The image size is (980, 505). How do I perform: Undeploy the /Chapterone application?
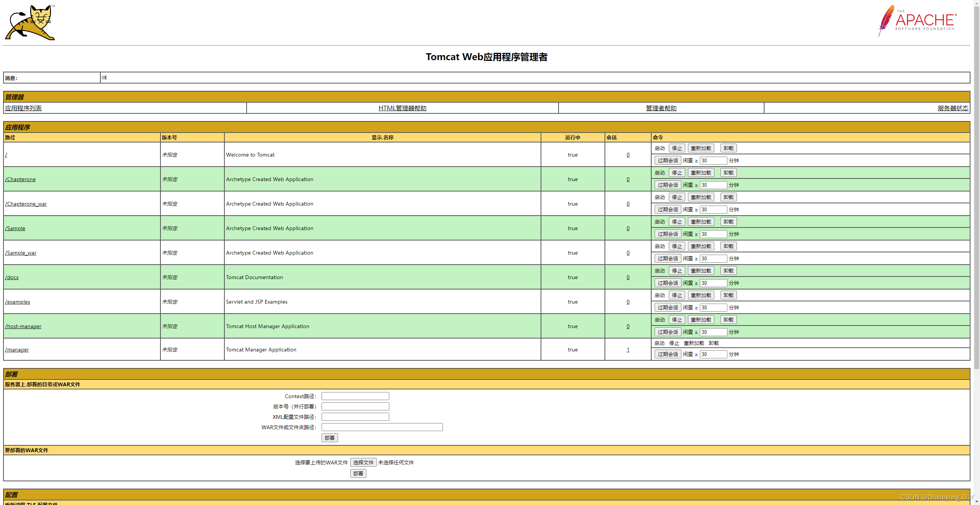click(x=728, y=173)
